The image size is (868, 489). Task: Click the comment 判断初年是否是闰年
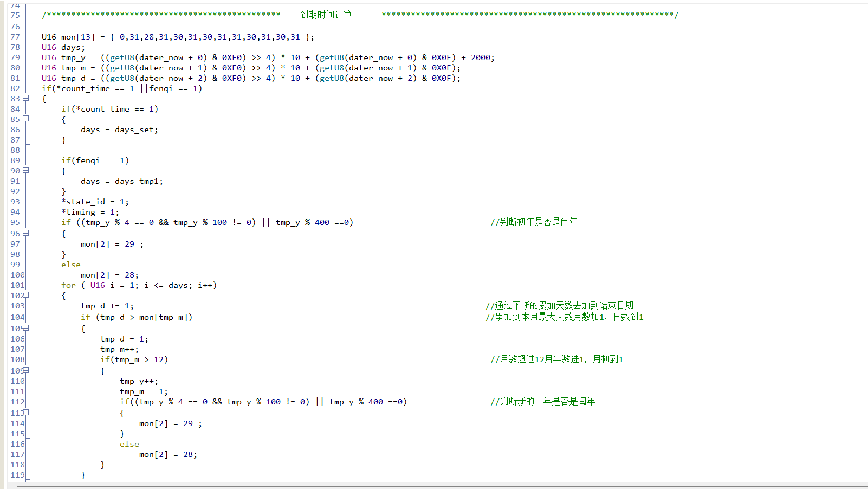(x=534, y=222)
